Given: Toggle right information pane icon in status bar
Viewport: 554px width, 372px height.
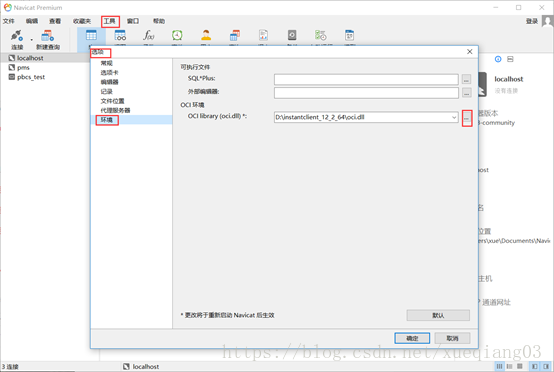Looking at the screenshot, I should 546,366.
